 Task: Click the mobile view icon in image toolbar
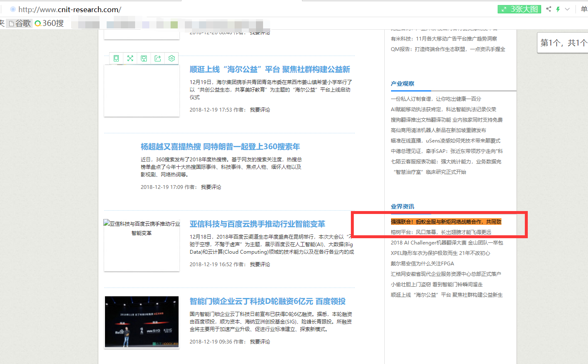coord(116,59)
